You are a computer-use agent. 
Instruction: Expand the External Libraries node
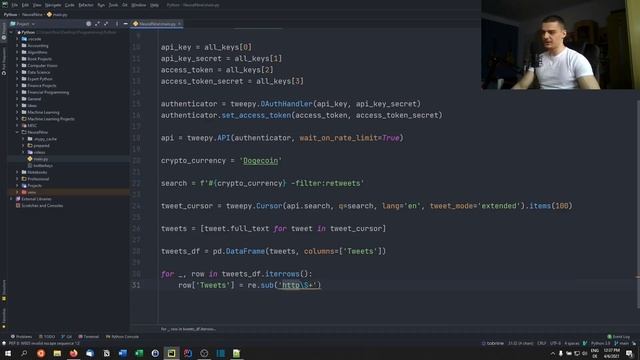pos(12,199)
